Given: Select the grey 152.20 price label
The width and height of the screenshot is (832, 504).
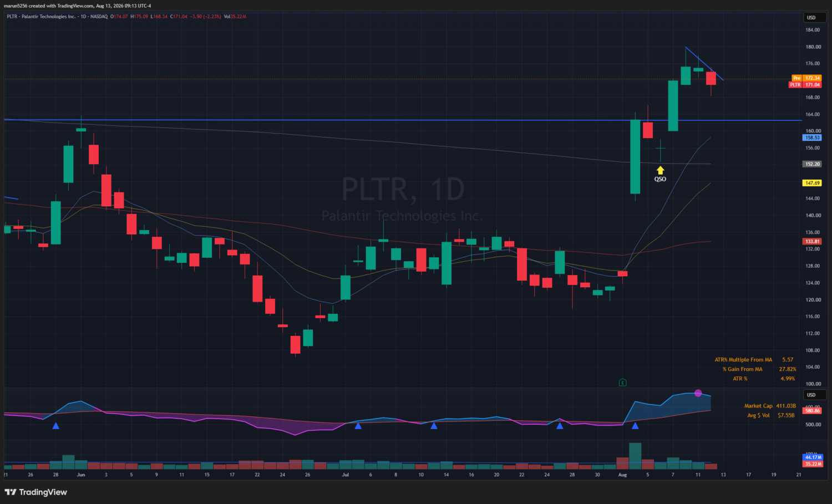Looking at the screenshot, I should [x=813, y=164].
